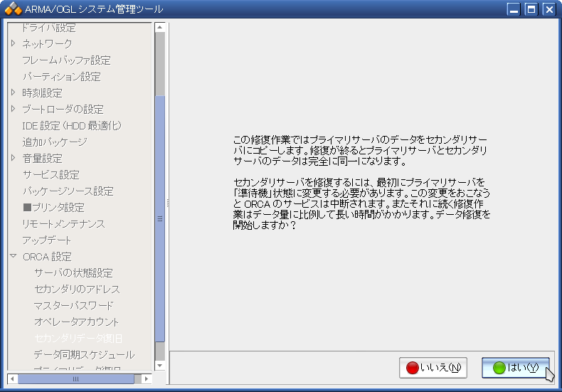
Task: Click the いいえ(N) decline button
Action: [x=433, y=368]
